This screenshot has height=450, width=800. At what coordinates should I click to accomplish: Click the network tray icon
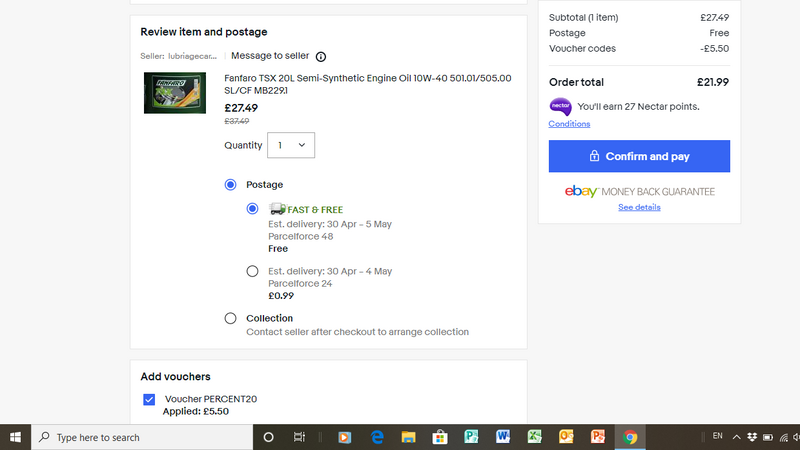coord(784,437)
